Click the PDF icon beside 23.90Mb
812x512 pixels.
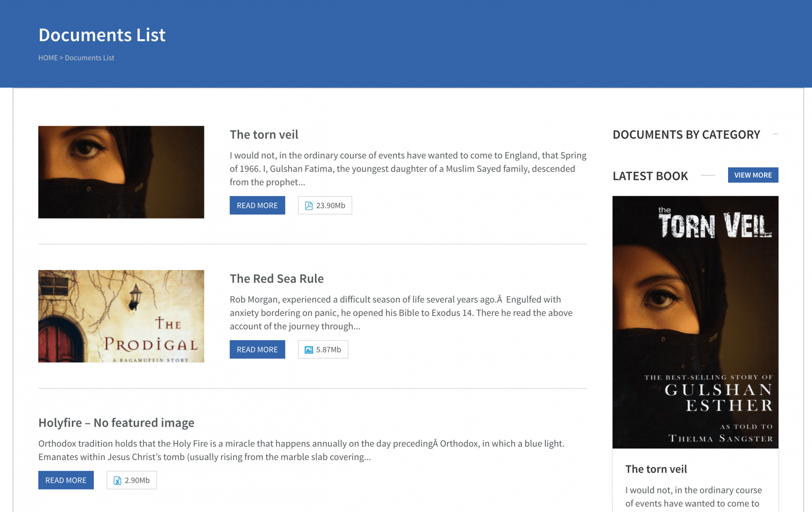coord(309,206)
